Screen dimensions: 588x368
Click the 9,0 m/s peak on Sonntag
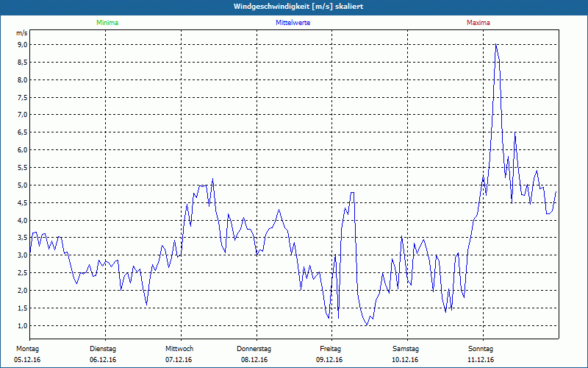pyautogui.click(x=496, y=45)
